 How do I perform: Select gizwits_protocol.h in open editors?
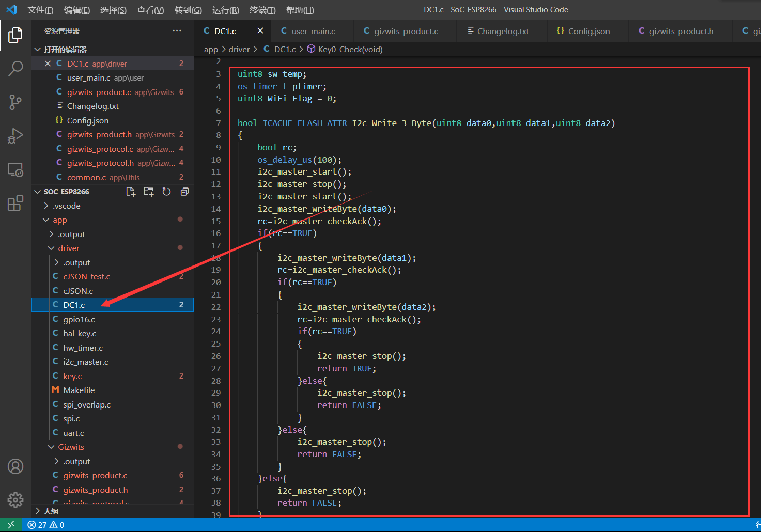113,163
